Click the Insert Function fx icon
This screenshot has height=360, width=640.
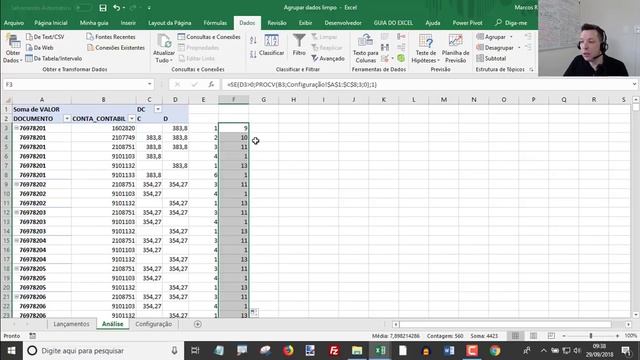click(211, 84)
